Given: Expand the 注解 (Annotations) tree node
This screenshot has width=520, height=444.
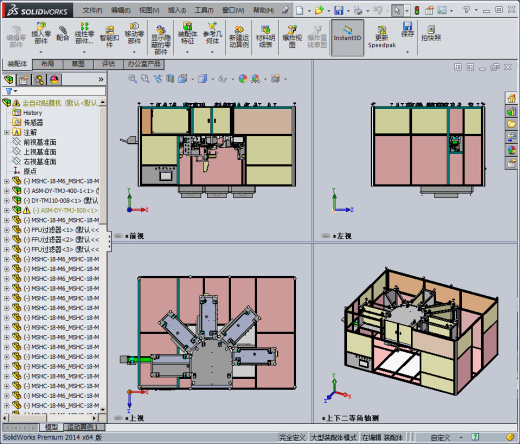Looking at the screenshot, I should 6,132.
